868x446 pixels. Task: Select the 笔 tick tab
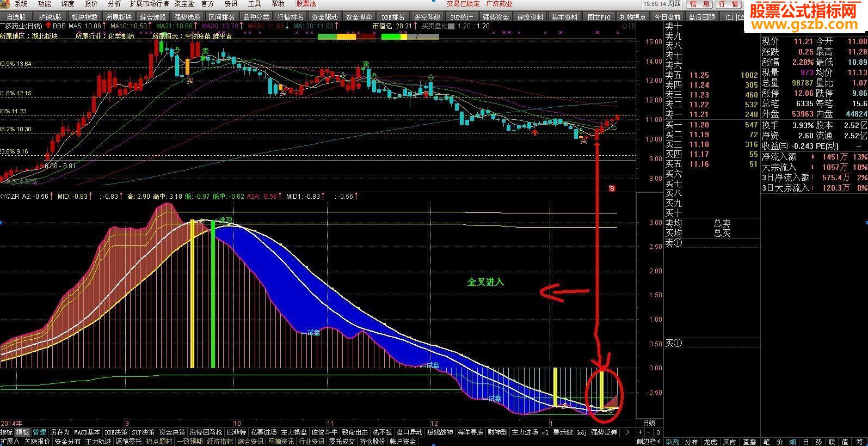767,442
